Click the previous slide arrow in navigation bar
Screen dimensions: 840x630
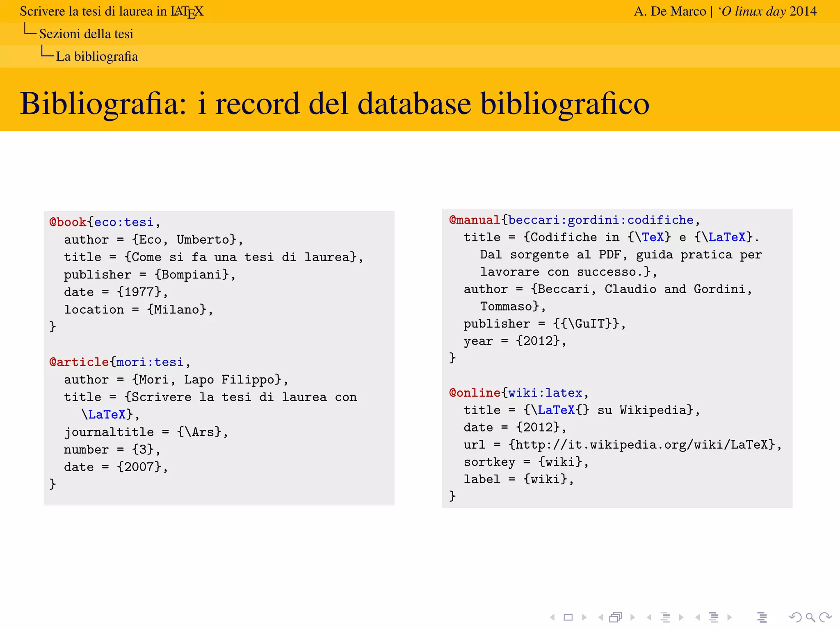(x=552, y=617)
